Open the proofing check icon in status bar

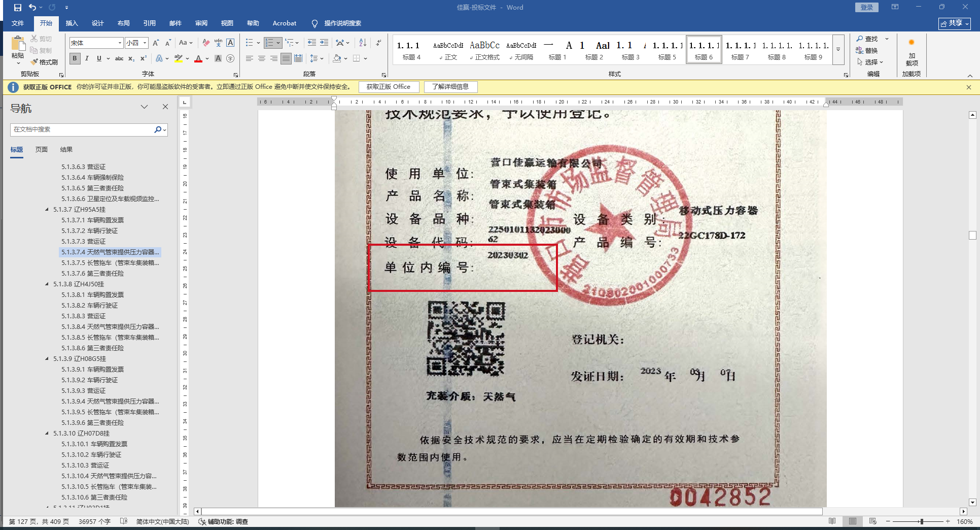point(123,521)
